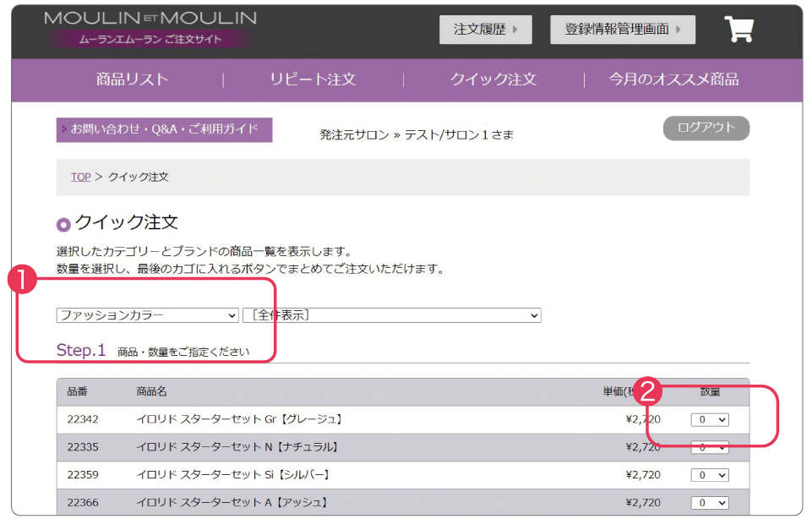812x519 pixels.
Task: Switch to the リピート注文 tab
Action: pos(313,79)
